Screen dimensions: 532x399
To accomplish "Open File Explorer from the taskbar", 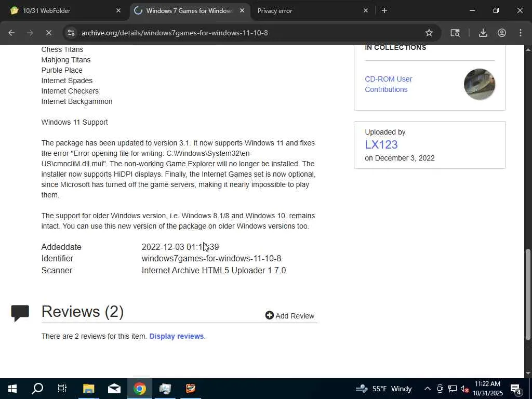I will coord(88,389).
